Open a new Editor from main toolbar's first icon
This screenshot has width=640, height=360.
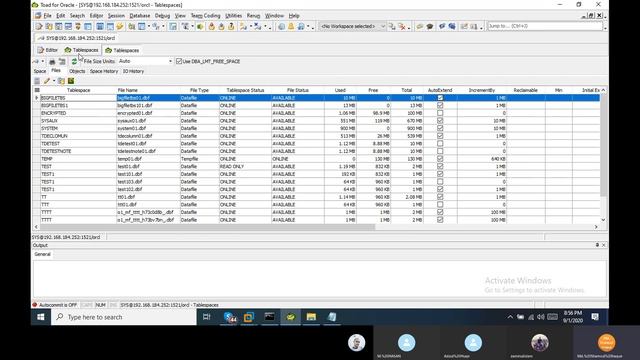pos(39,27)
